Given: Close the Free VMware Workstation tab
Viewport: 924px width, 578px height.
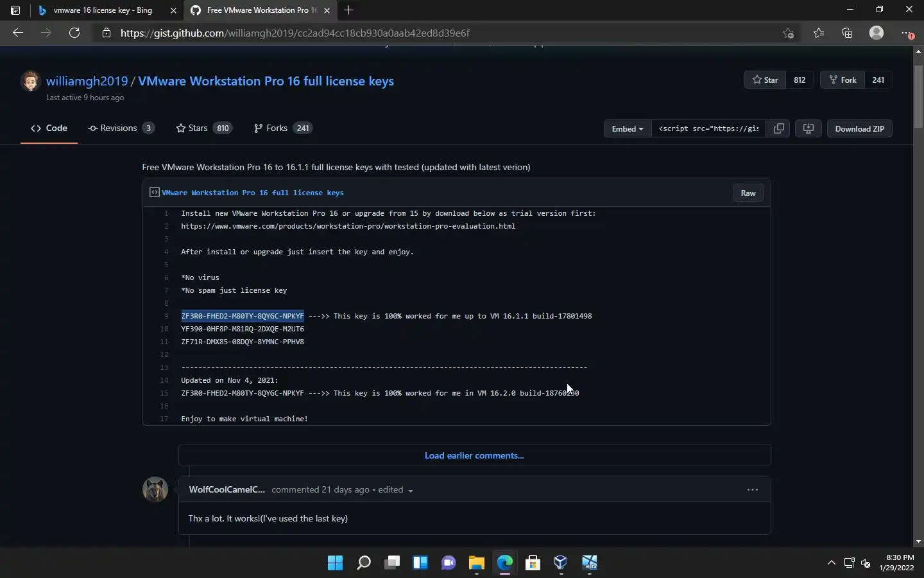Looking at the screenshot, I should pyautogui.click(x=327, y=10).
